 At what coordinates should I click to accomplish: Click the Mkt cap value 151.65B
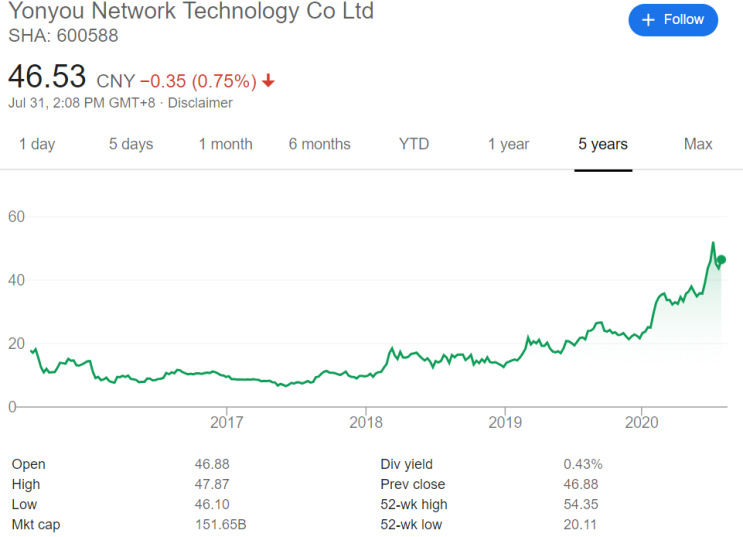click(x=220, y=524)
